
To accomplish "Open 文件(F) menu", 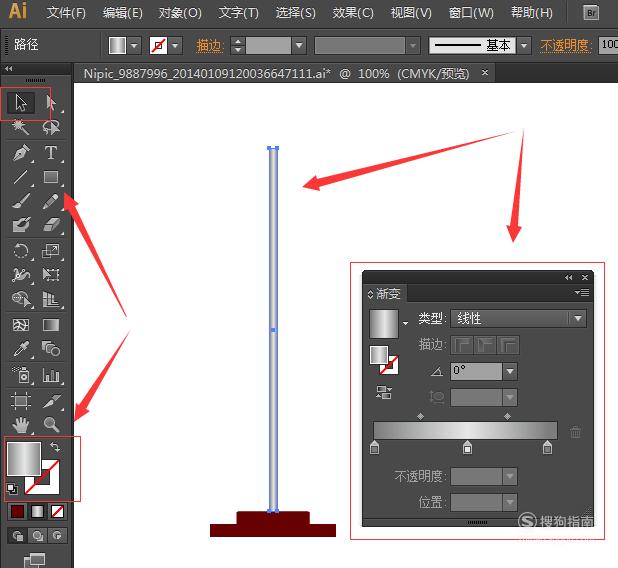I will [x=66, y=13].
